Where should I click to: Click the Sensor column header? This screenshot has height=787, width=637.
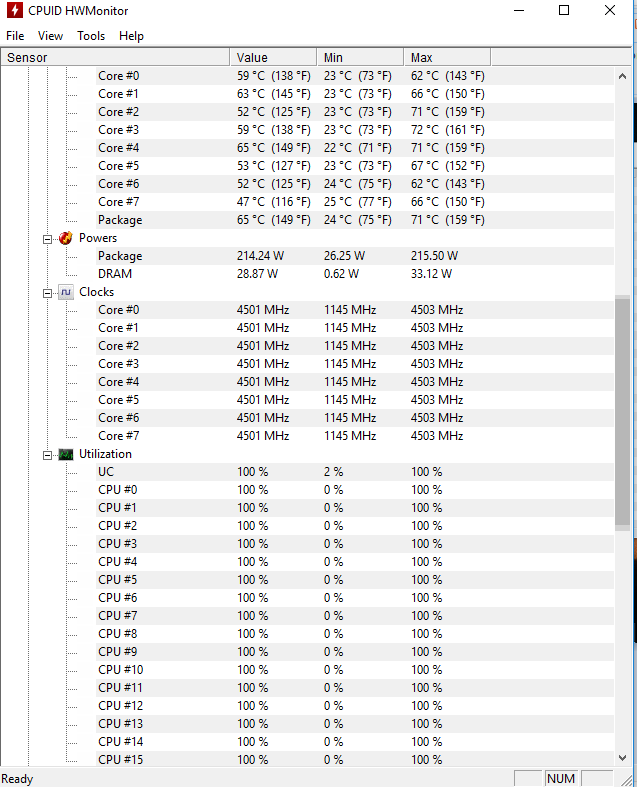(115, 57)
